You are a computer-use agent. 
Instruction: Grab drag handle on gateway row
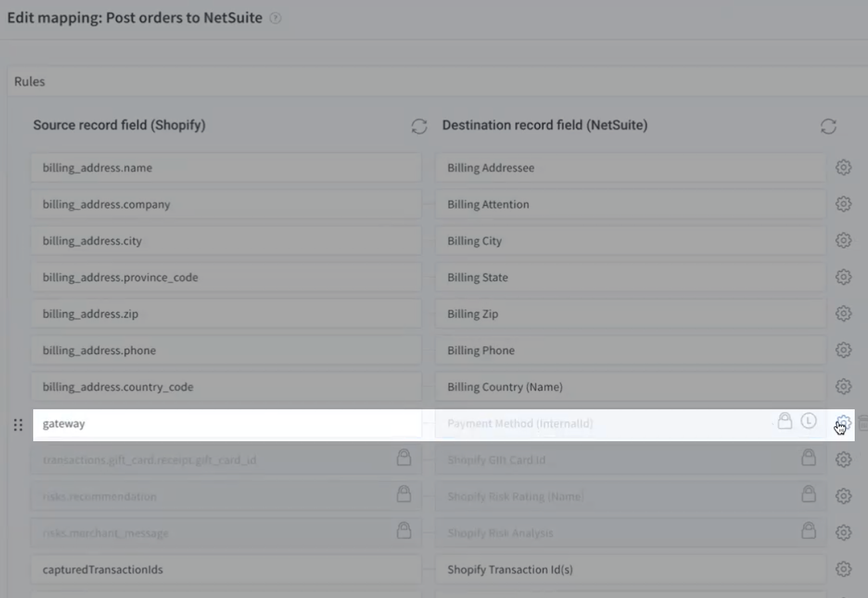(x=19, y=425)
